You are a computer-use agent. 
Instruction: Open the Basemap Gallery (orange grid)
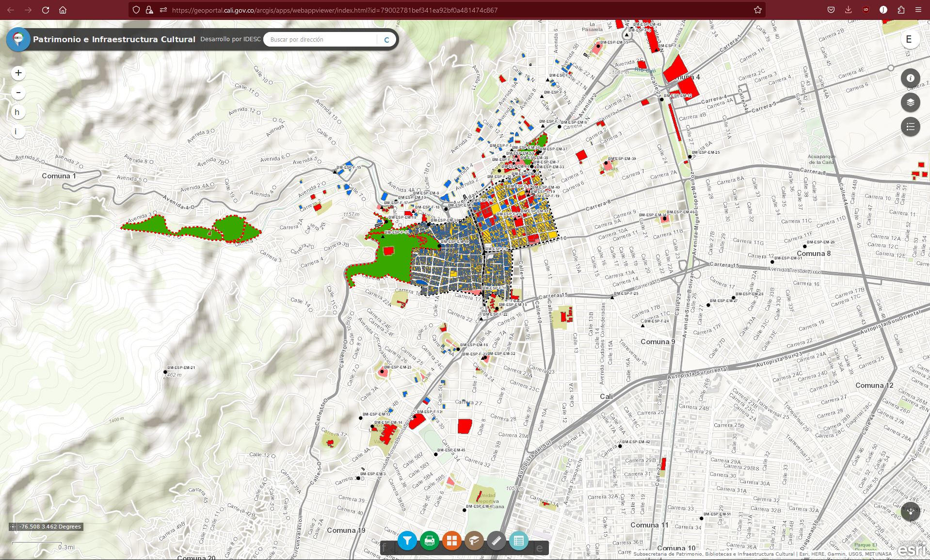coord(451,540)
